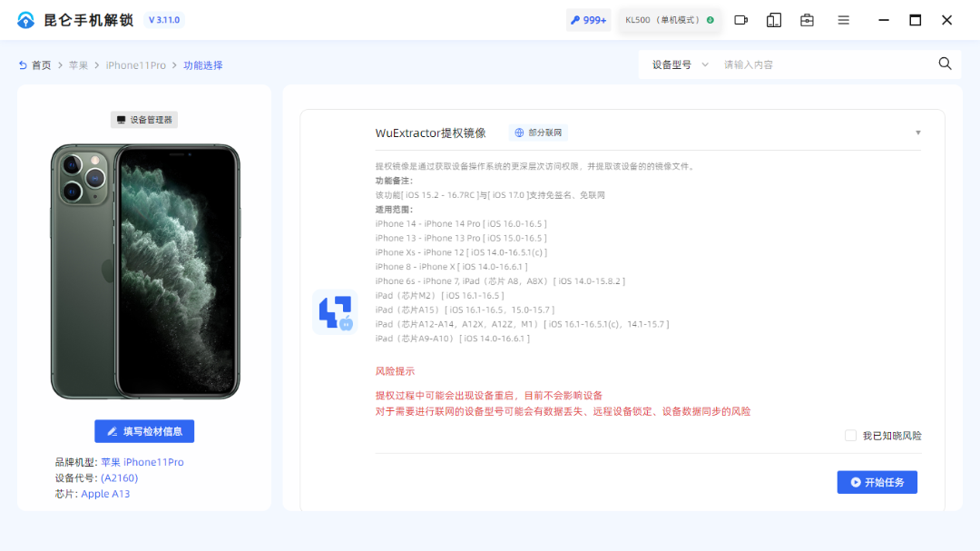Click the 苹果 iPhone11Pro brand model value

[x=142, y=462]
